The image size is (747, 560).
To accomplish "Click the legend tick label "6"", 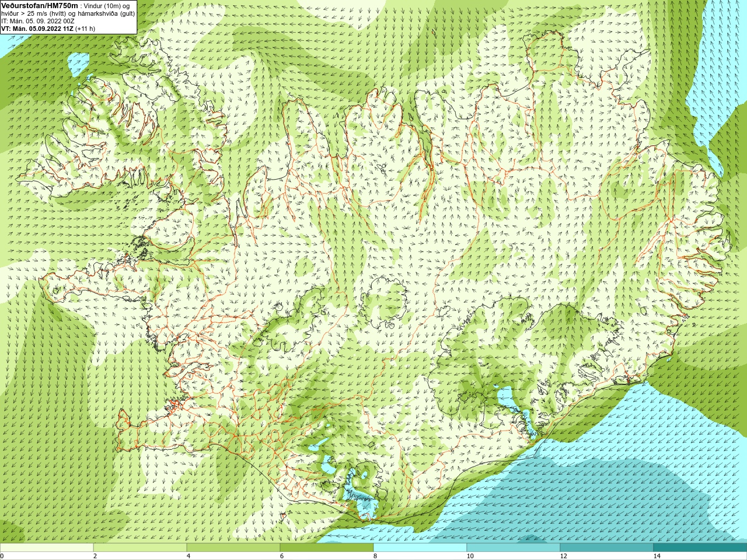I will tap(281, 556).
